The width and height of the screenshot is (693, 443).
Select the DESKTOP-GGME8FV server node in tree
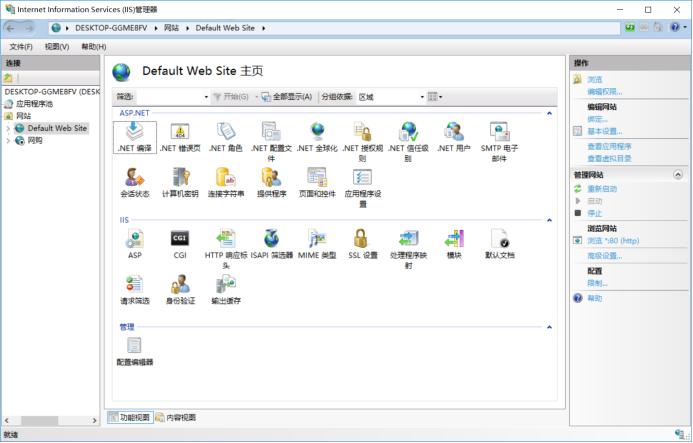coord(52,92)
